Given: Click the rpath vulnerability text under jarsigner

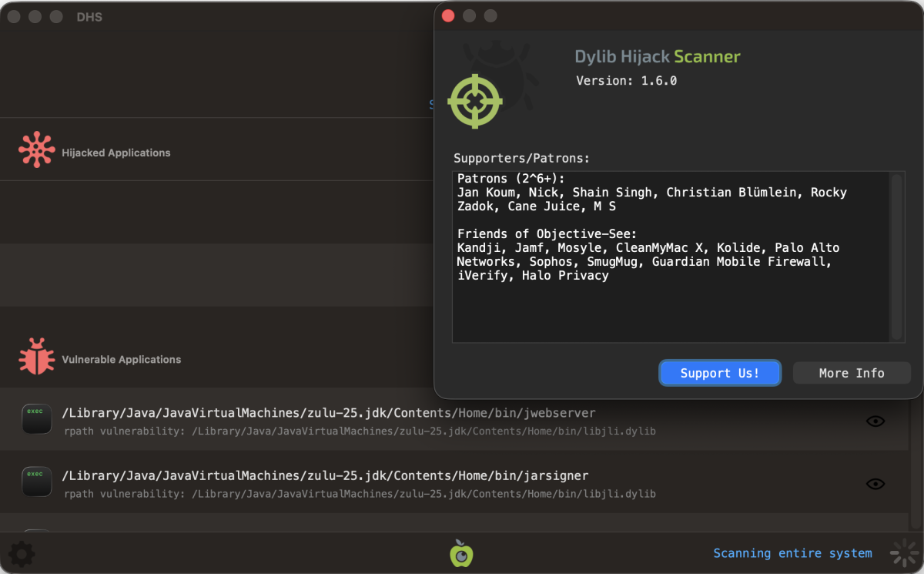Looking at the screenshot, I should (x=360, y=493).
